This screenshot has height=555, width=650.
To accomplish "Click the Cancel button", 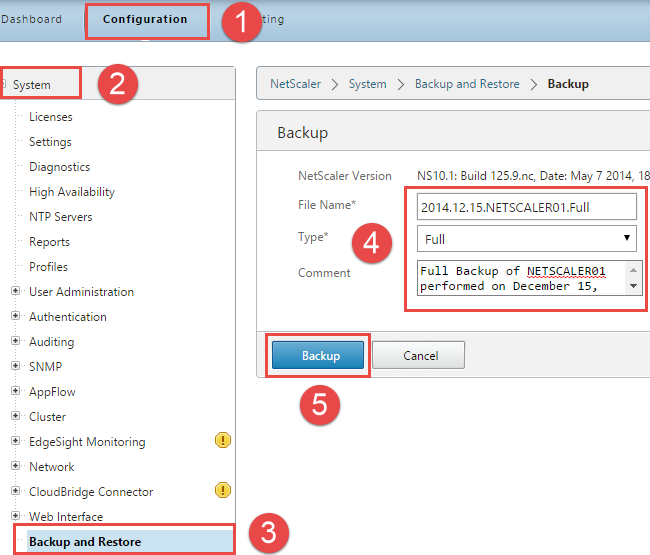I will [419, 355].
